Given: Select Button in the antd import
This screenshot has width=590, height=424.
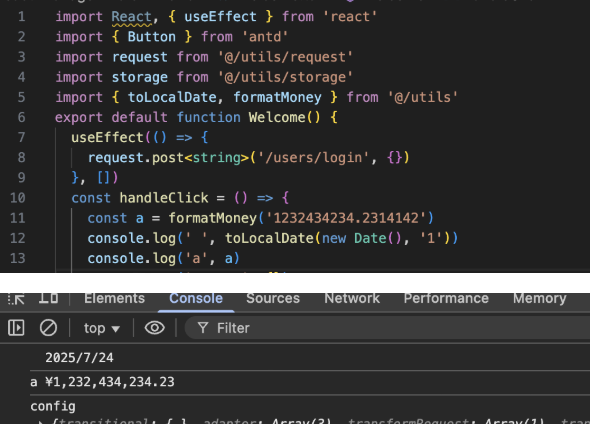Looking at the screenshot, I should pyautogui.click(x=151, y=37).
